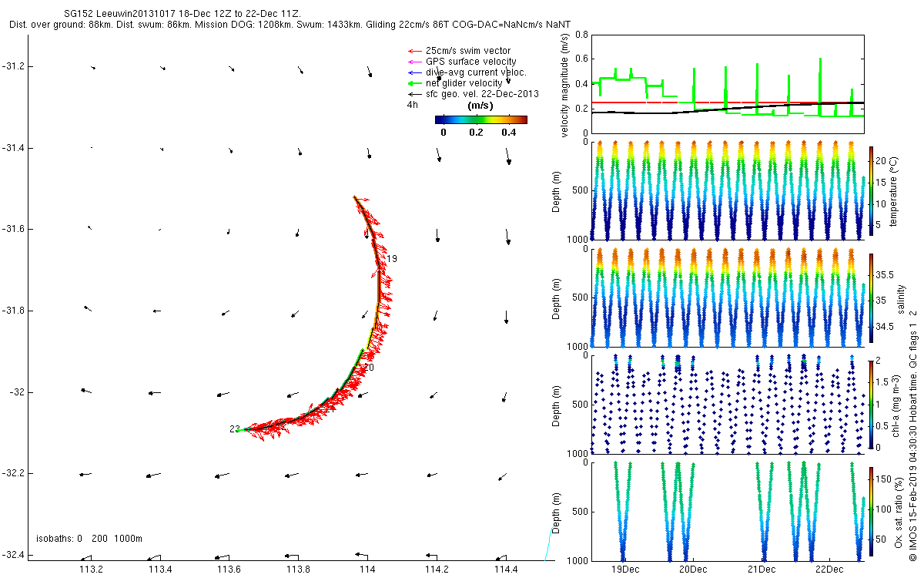Click latitude tick '-32.2' on the map axis

click(x=13, y=473)
